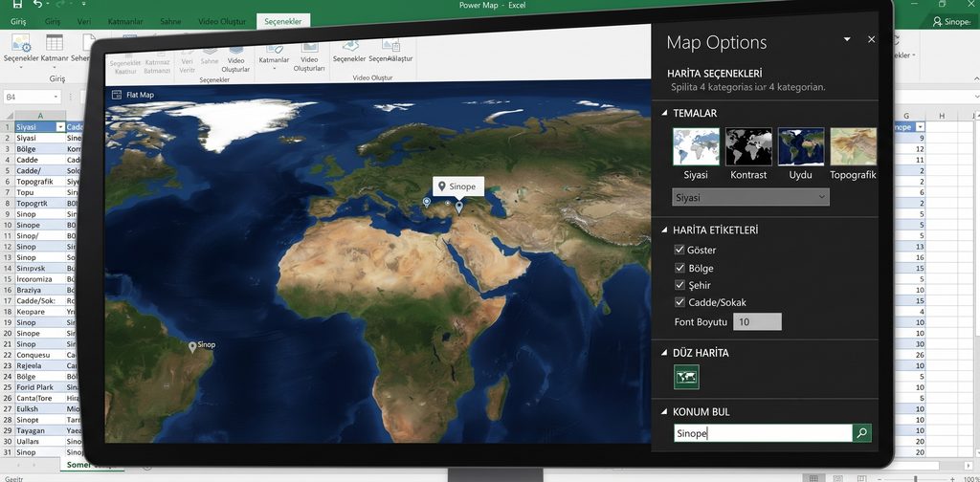Open the column G header filter dropdown
980x482 pixels.
pyautogui.click(x=919, y=127)
